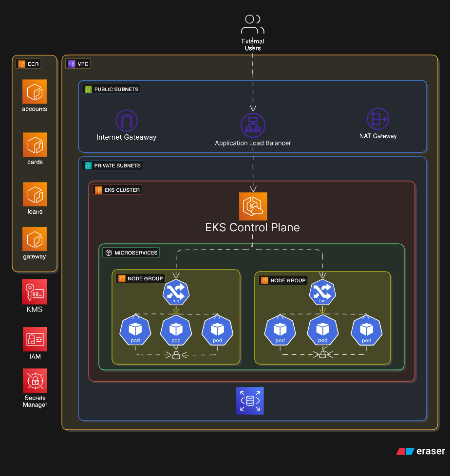The image size is (450, 476).
Task: Click the Public Subnets green lock icon
Action: [x=88, y=89]
